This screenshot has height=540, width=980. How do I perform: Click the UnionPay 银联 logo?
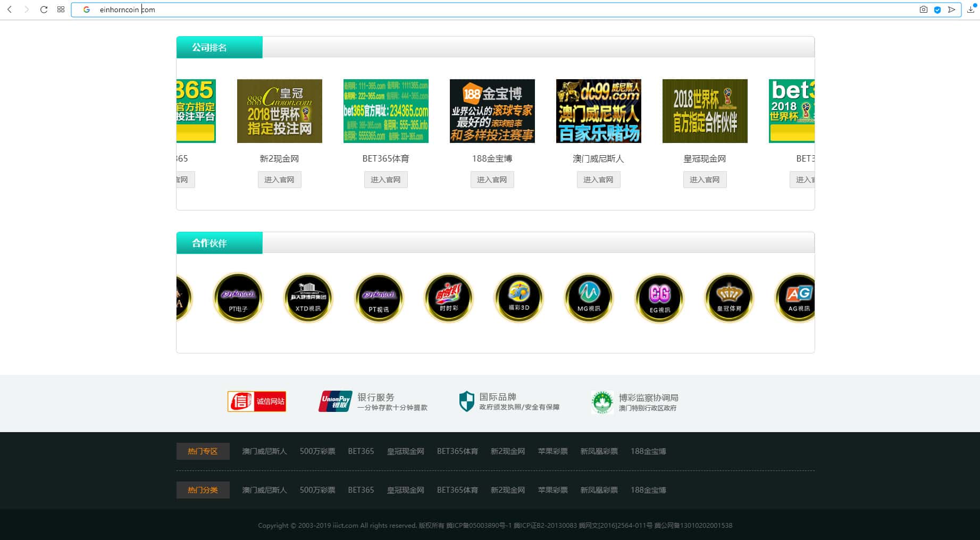336,401
